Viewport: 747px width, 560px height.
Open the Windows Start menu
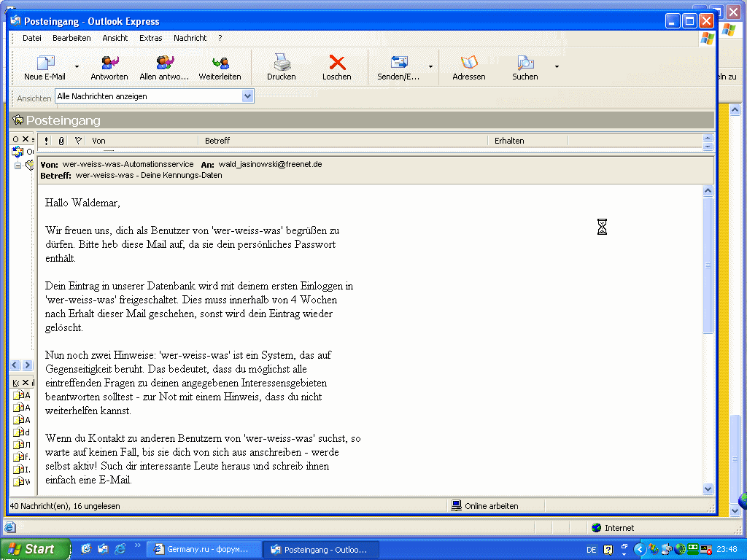[35, 550]
